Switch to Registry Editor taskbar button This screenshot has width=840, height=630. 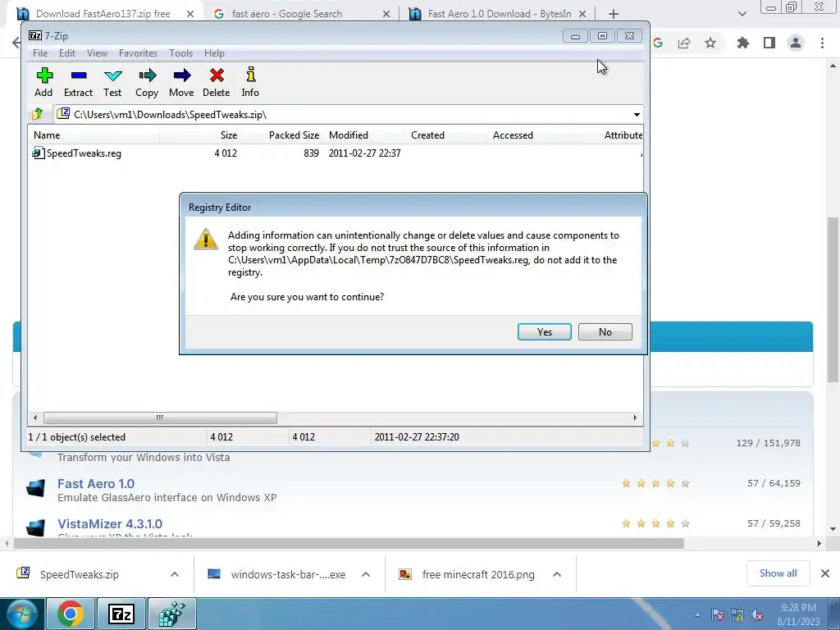tap(172, 614)
